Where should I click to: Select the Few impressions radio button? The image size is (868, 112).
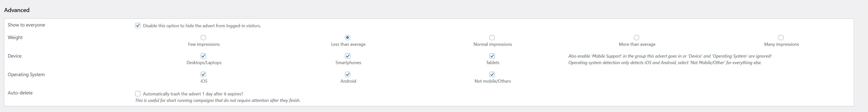tap(203, 37)
